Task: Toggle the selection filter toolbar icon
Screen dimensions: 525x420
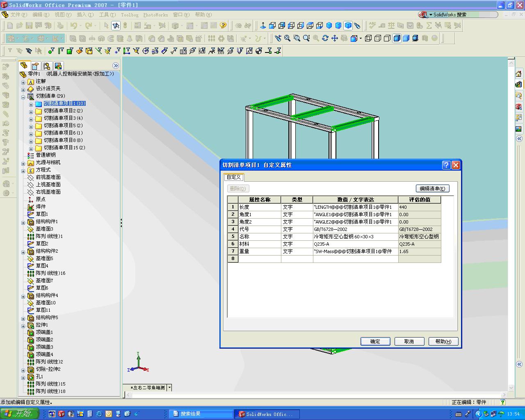Action: 116,25
